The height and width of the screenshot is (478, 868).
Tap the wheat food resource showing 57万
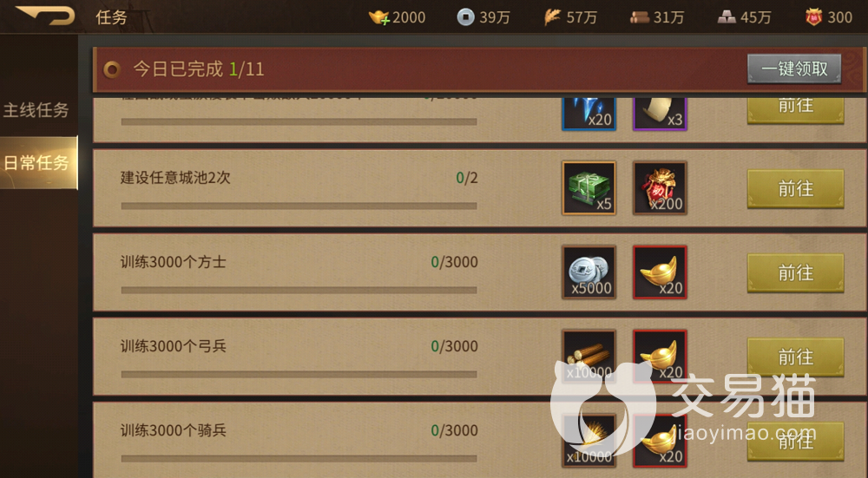click(570, 17)
